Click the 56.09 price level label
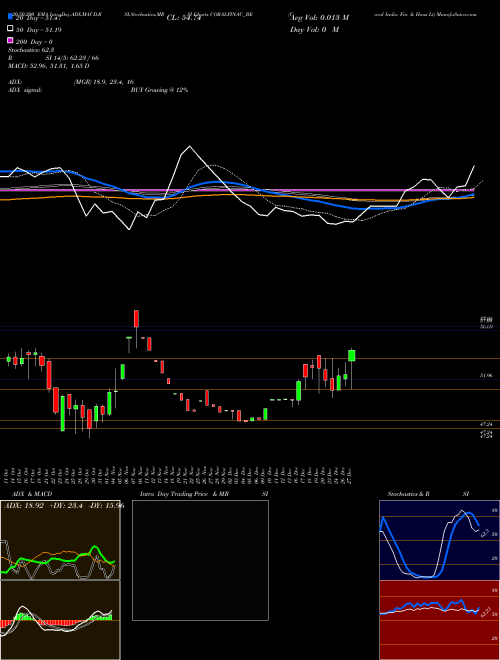 (x=486, y=327)
